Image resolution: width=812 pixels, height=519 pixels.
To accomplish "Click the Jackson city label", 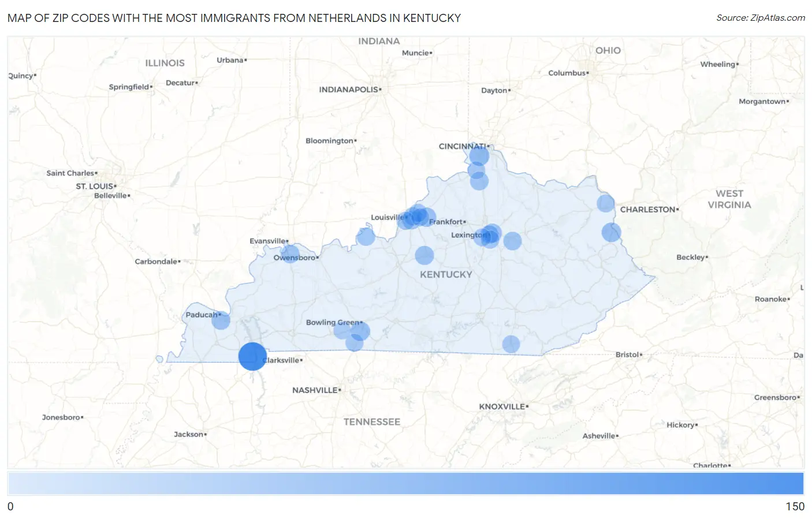I will pos(190,434).
